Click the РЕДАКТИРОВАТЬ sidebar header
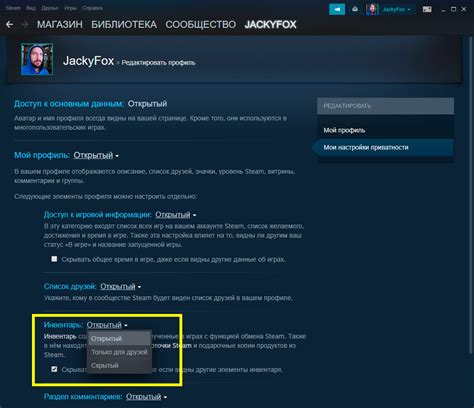 click(x=385, y=106)
